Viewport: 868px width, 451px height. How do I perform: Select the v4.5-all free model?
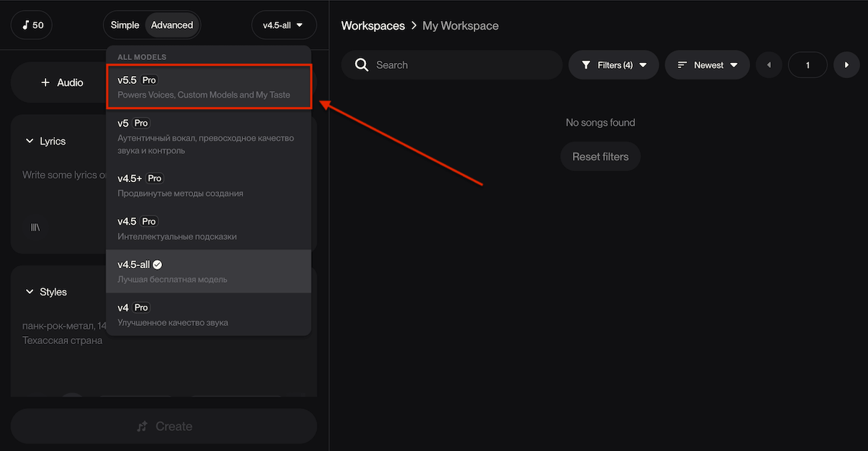coord(208,272)
